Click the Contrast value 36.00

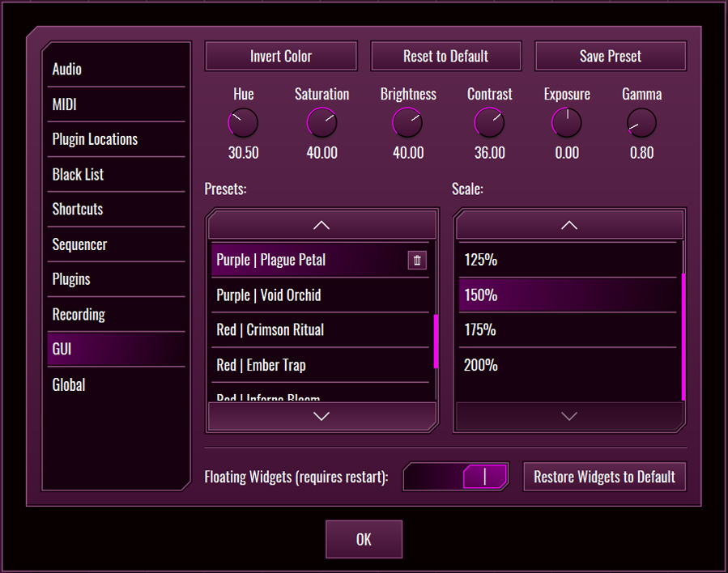tap(489, 153)
